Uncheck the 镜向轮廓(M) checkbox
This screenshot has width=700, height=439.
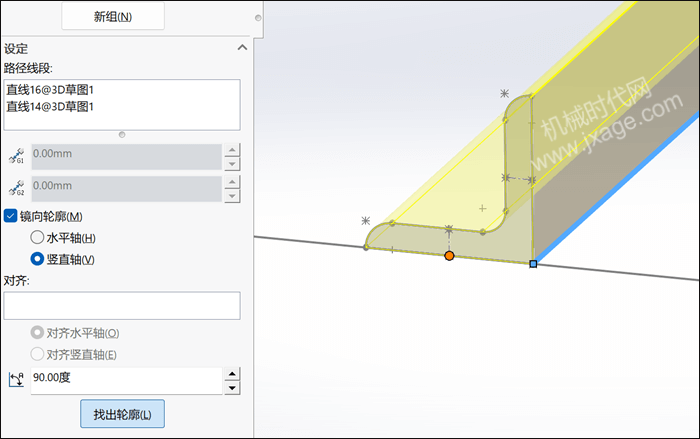point(10,216)
